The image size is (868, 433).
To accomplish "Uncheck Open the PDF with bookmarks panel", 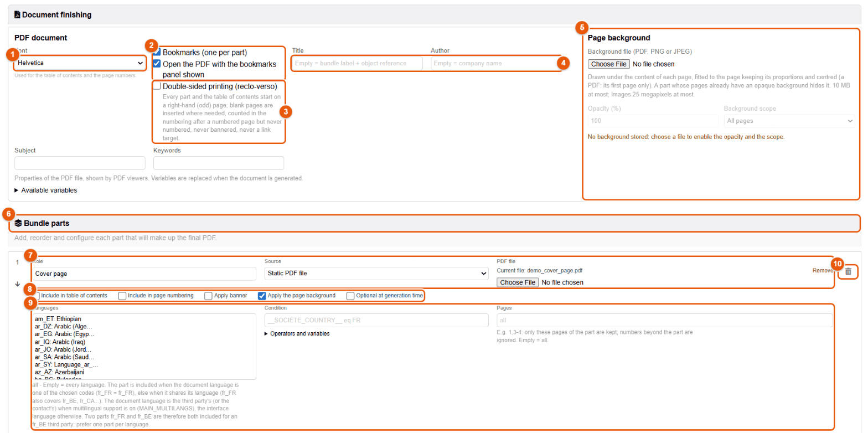I will pos(157,64).
